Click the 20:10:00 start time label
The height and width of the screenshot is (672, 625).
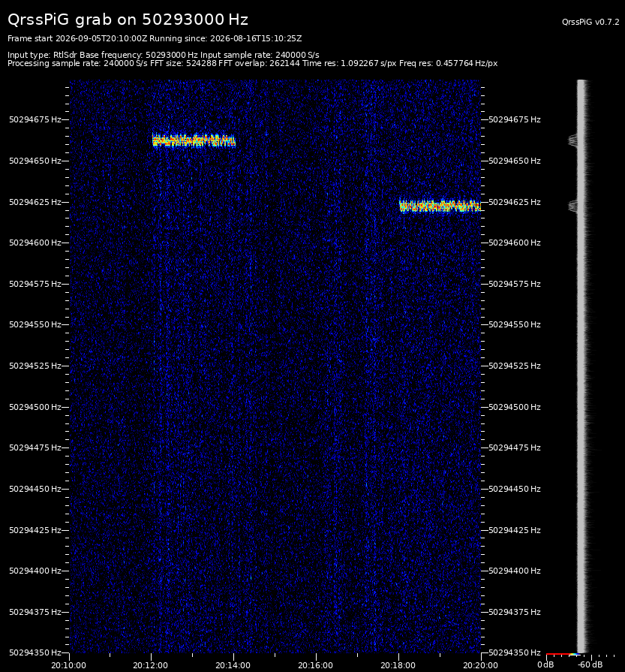click(x=68, y=665)
